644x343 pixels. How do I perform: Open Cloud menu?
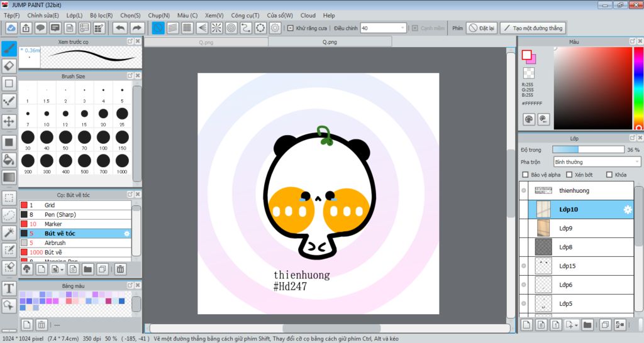click(x=308, y=16)
